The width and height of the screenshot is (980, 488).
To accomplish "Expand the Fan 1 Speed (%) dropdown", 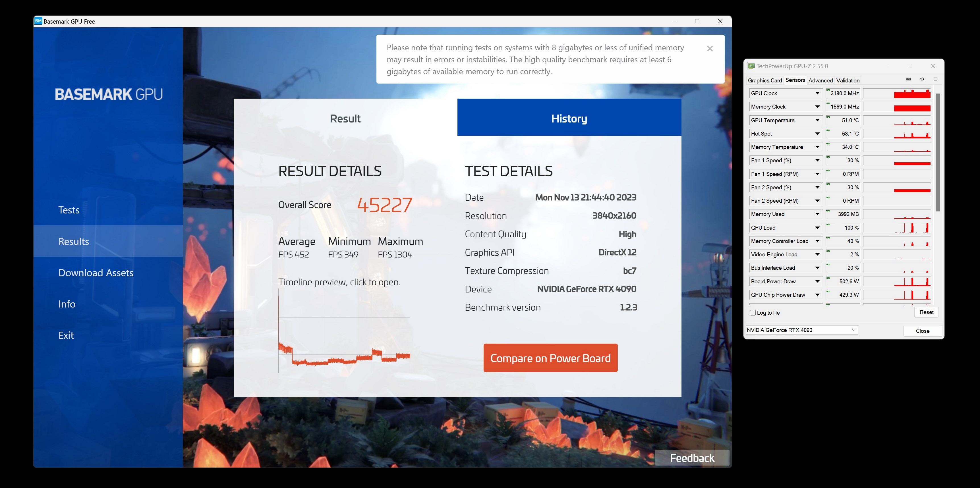I will point(817,161).
